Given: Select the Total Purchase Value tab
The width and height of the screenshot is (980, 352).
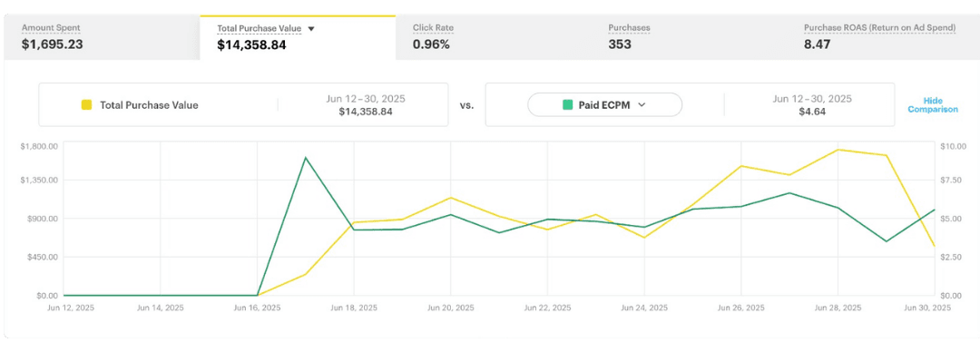Looking at the screenshot, I should click(x=298, y=37).
